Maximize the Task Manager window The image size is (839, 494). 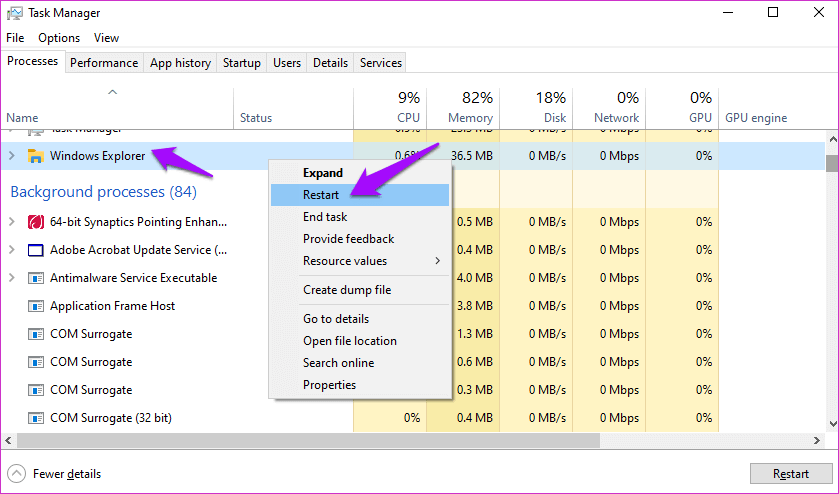773,12
